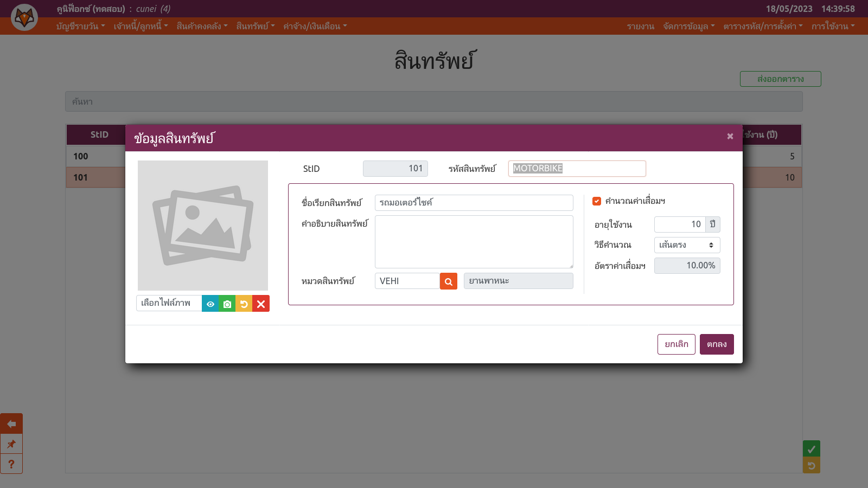The height and width of the screenshot is (488, 868).
Task: Open the วิธีคำนวณ dropdown showing เส้นตรง
Action: pos(687,245)
